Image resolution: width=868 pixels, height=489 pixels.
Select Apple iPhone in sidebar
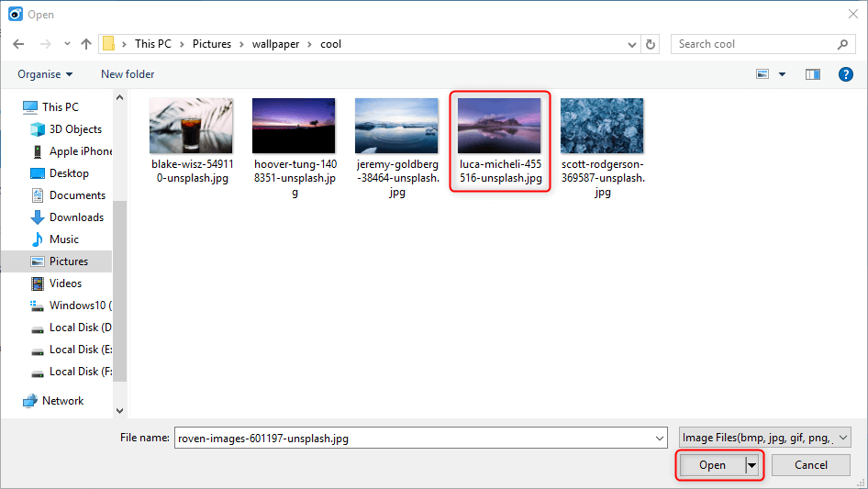pyautogui.click(x=80, y=151)
